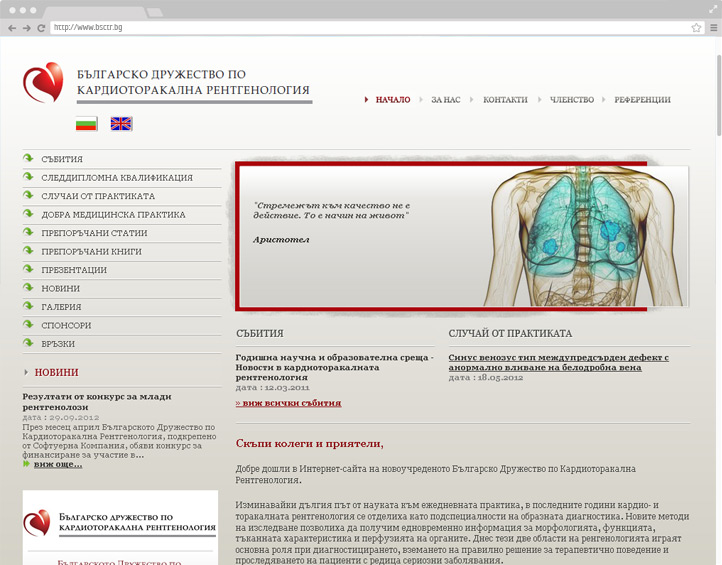Click the red НОВИНИ section heading
The image size is (722, 565).
[57, 372]
